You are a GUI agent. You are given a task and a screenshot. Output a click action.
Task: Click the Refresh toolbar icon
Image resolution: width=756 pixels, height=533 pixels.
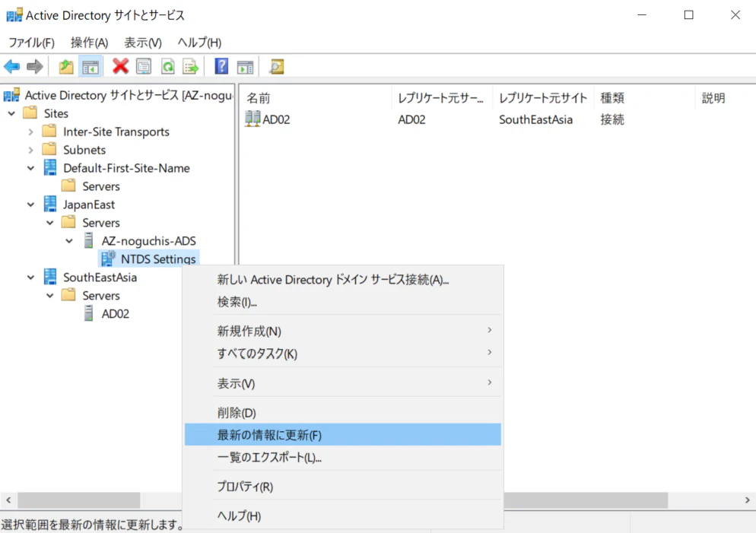168,66
